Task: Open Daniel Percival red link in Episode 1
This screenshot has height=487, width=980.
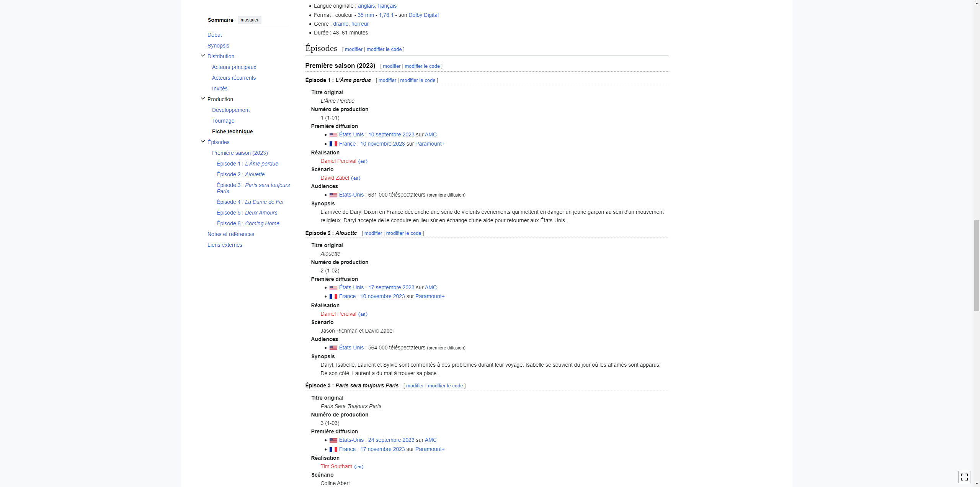Action: click(338, 161)
